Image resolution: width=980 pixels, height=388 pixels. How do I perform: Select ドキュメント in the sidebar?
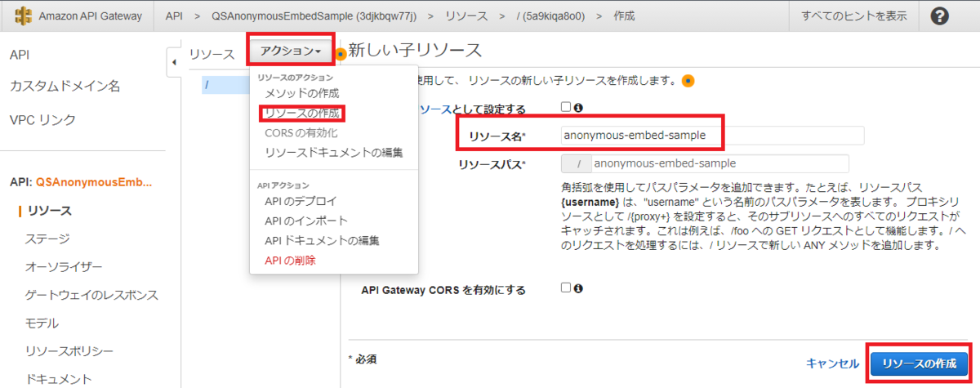pos(59,379)
